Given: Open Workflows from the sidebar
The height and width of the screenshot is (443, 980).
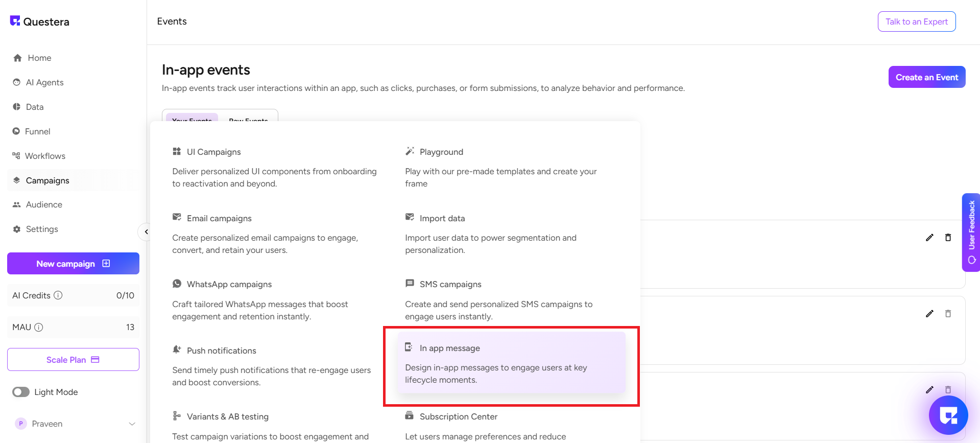Looking at the screenshot, I should tap(45, 156).
